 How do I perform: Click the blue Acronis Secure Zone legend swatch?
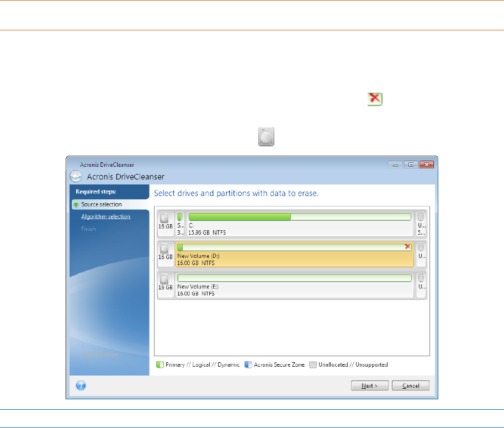click(248, 364)
